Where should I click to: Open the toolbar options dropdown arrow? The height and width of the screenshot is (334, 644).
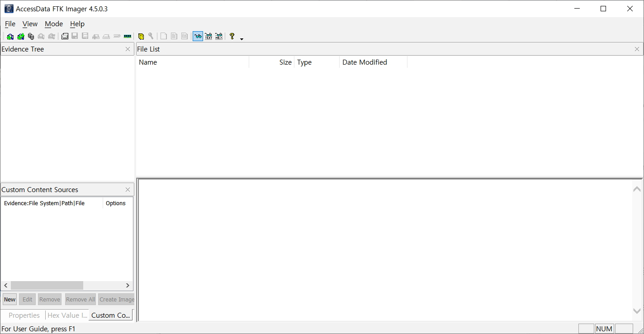click(x=241, y=39)
